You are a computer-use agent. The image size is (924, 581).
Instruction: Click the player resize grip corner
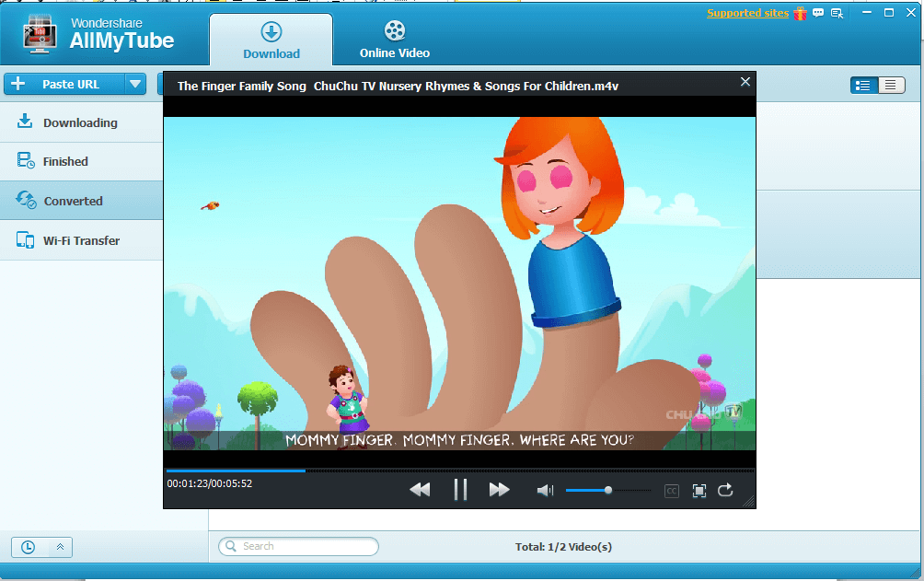tap(749, 502)
